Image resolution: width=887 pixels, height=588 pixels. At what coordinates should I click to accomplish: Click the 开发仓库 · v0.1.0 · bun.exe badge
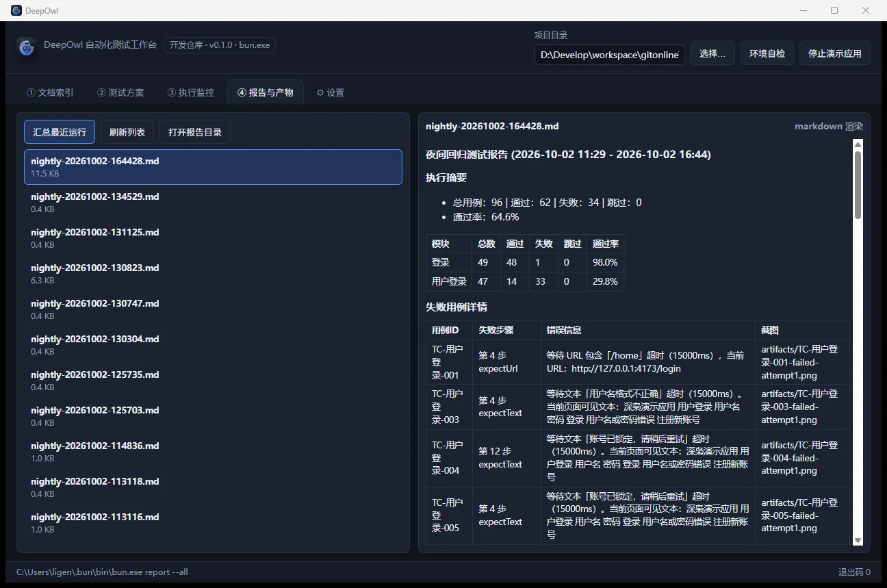[220, 45]
